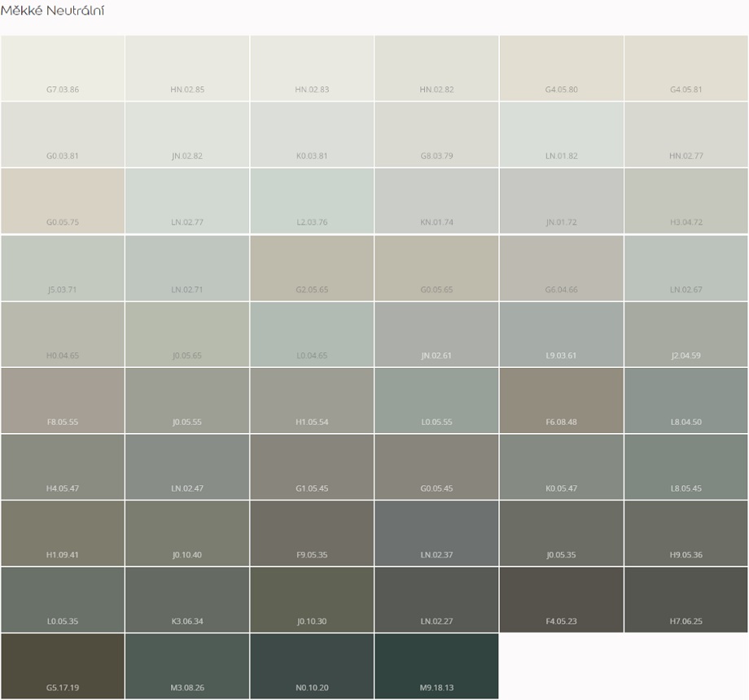Click the L2.03.76 swatch

tap(312, 201)
